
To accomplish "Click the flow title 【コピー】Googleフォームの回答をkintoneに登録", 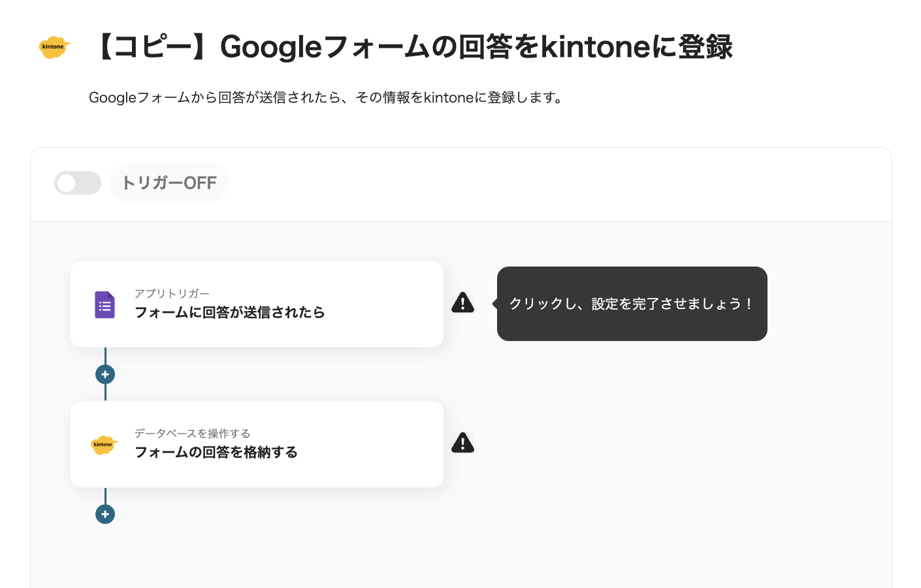I will [x=412, y=47].
